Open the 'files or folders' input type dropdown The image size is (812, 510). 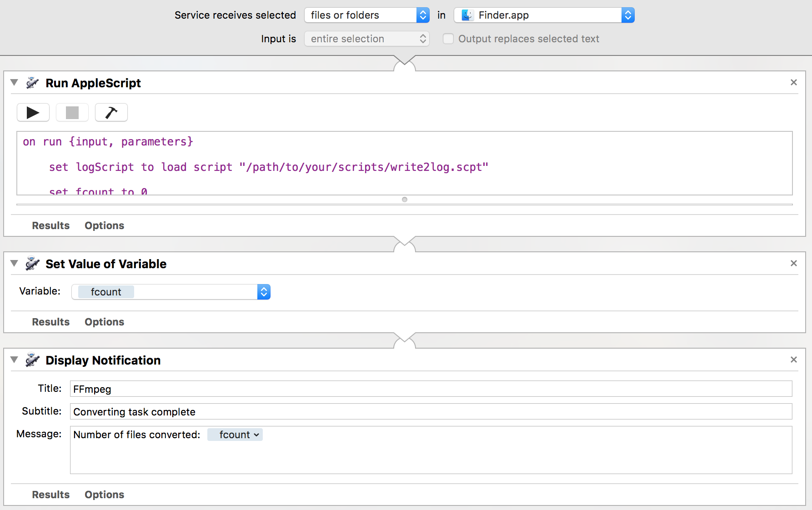[367, 15]
